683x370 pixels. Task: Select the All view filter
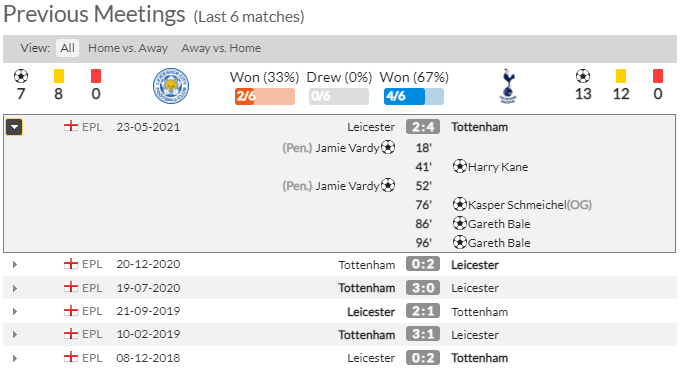click(x=67, y=48)
